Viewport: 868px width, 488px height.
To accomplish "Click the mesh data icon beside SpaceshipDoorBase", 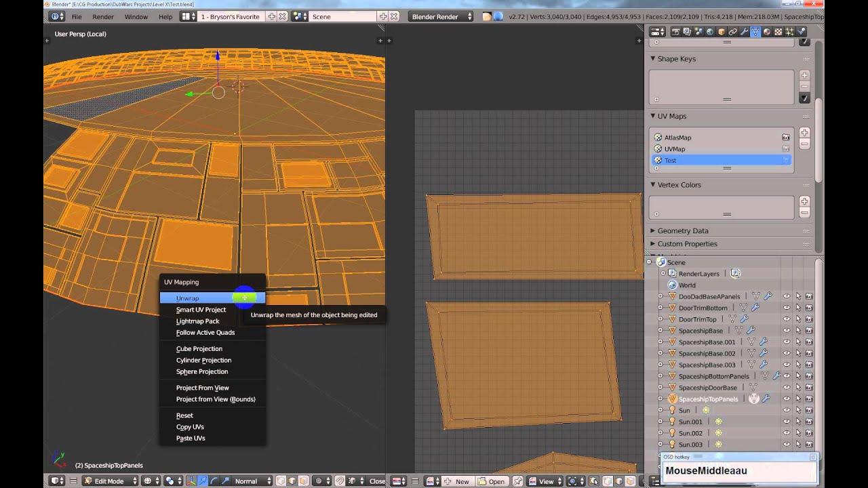I will [x=753, y=388].
